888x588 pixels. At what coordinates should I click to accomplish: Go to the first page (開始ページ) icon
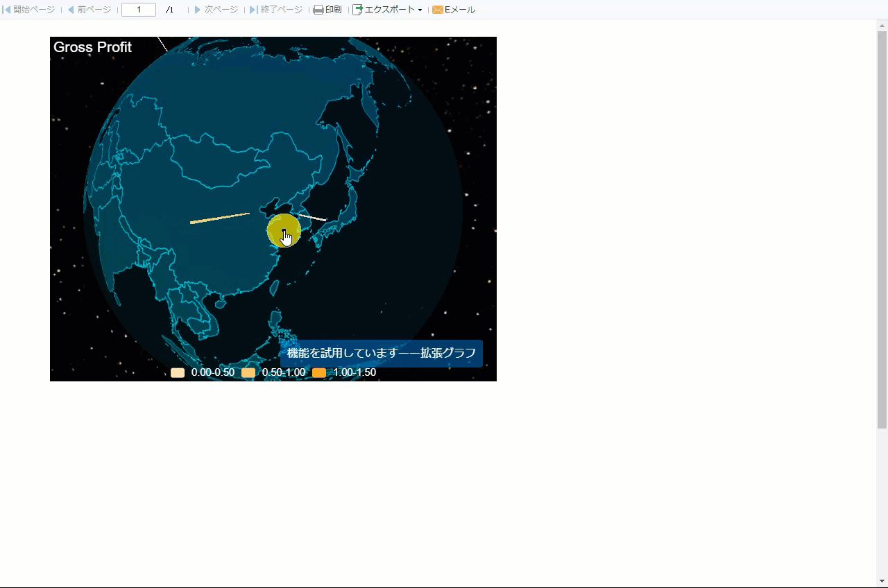[x=7, y=10]
